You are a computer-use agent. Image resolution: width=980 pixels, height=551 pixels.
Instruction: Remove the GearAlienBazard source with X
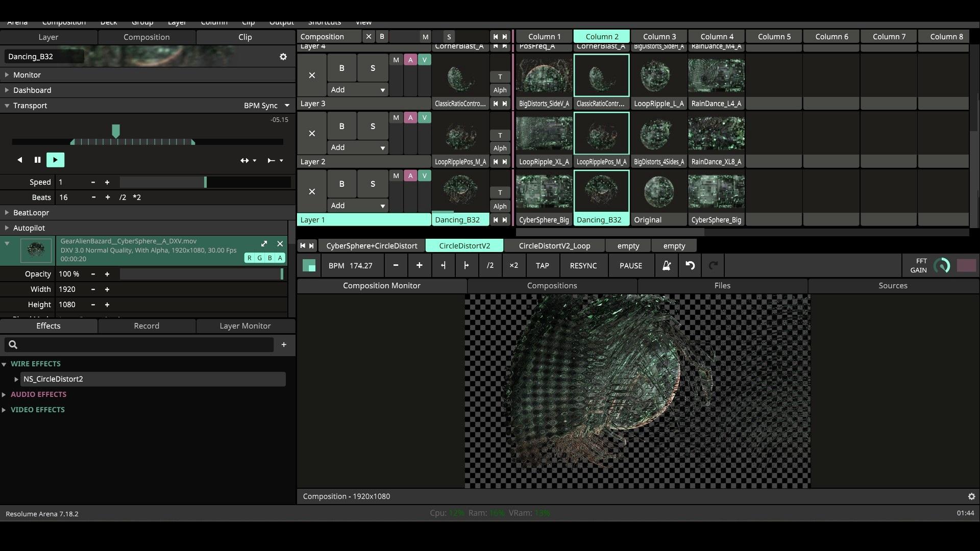pos(280,244)
